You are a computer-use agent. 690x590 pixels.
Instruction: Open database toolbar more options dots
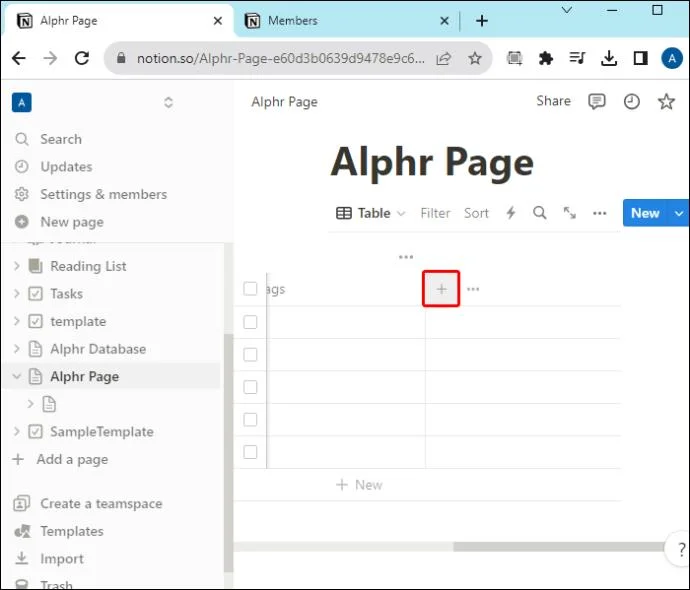[x=599, y=213]
